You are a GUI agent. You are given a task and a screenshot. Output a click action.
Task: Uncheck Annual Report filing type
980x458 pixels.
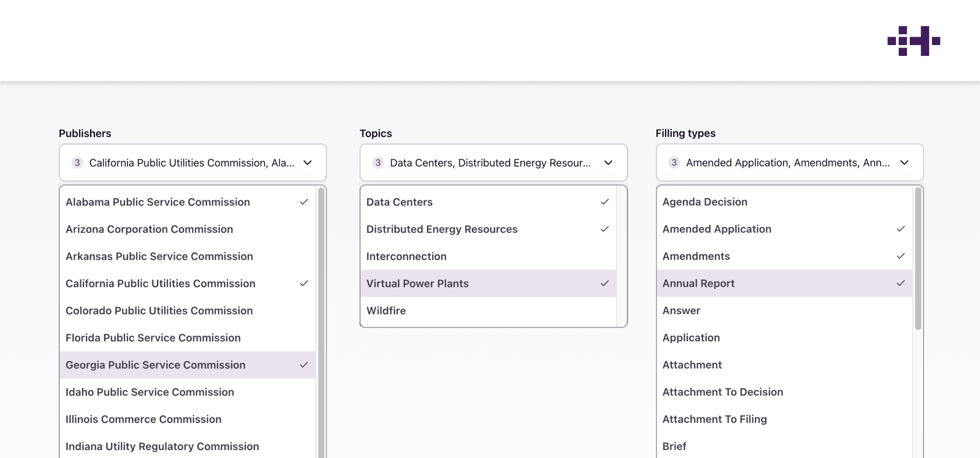(x=785, y=283)
